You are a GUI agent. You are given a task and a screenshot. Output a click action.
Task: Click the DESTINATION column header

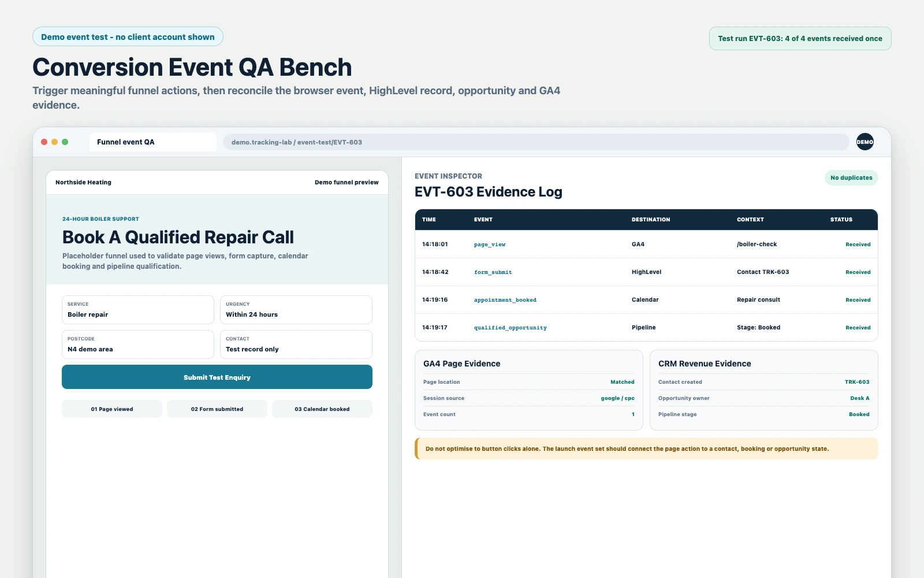pyautogui.click(x=651, y=220)
